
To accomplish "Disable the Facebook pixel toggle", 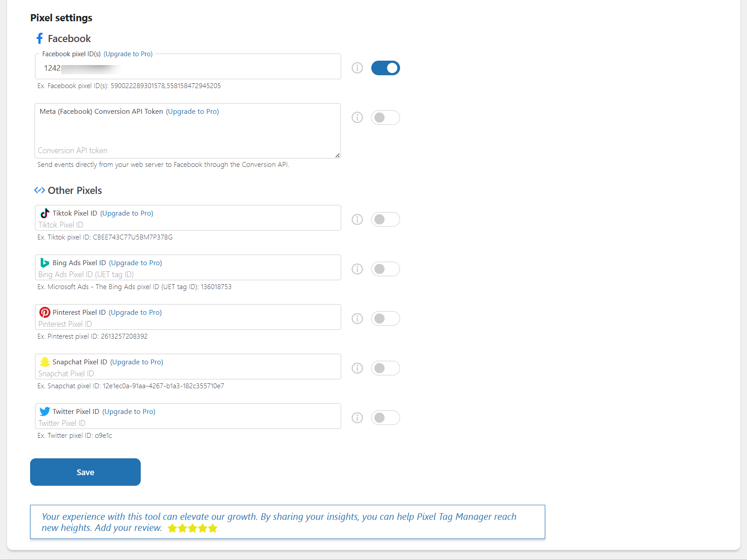I will [385, 68].
